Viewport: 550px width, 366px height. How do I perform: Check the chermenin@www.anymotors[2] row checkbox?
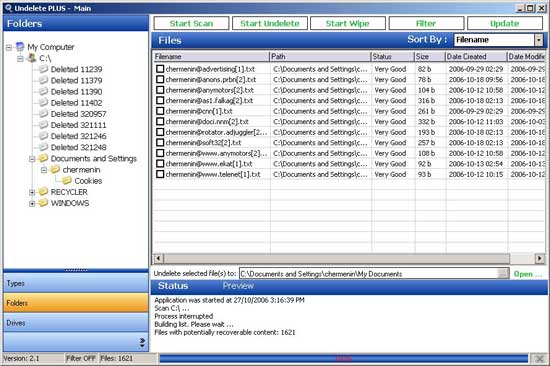(x=160, y=153)
